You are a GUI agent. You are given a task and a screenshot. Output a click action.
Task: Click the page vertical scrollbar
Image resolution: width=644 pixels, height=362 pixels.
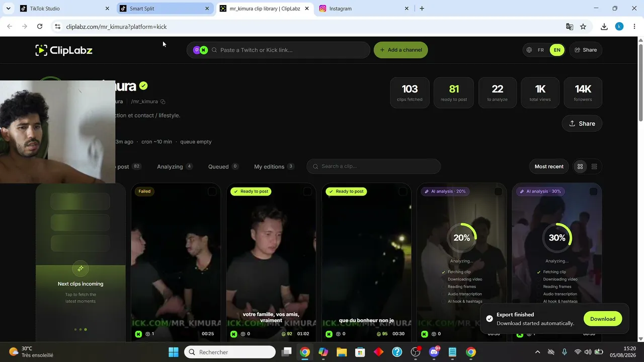[640, 83]
